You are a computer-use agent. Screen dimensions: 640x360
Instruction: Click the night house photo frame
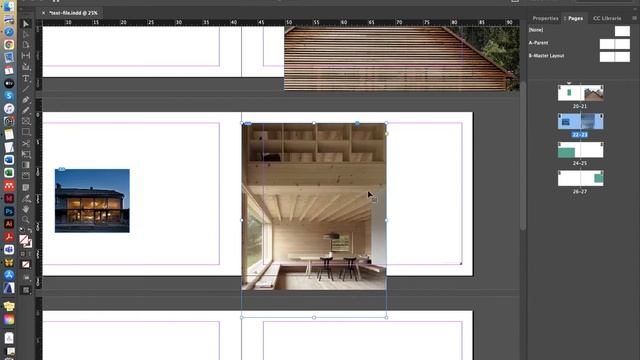click(x=92, y=201)
